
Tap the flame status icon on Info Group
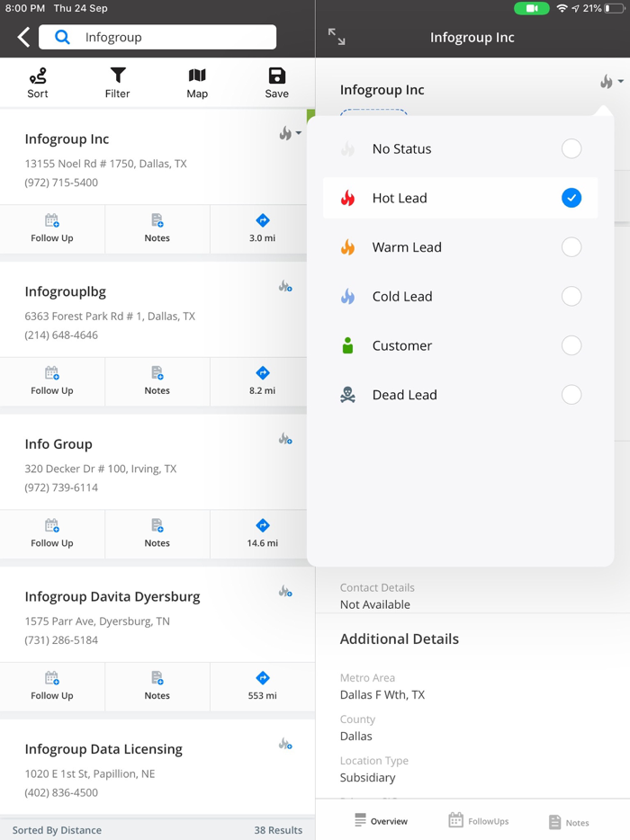(x=285, y=438)
